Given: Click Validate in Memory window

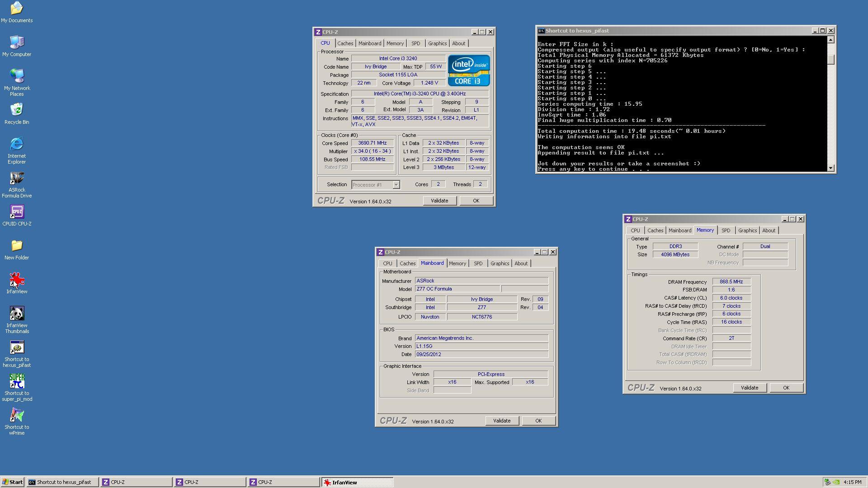Looking at the screenshot, I should (750, 388).
